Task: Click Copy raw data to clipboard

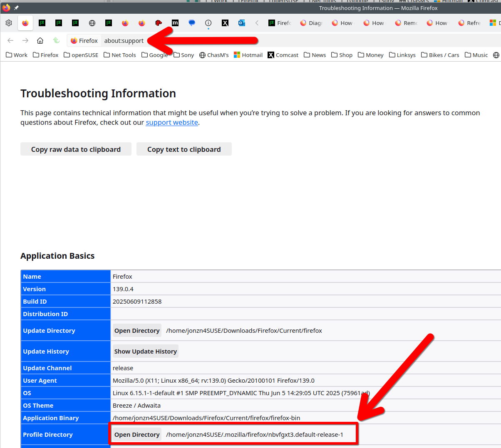Action: tap(76, 149)
